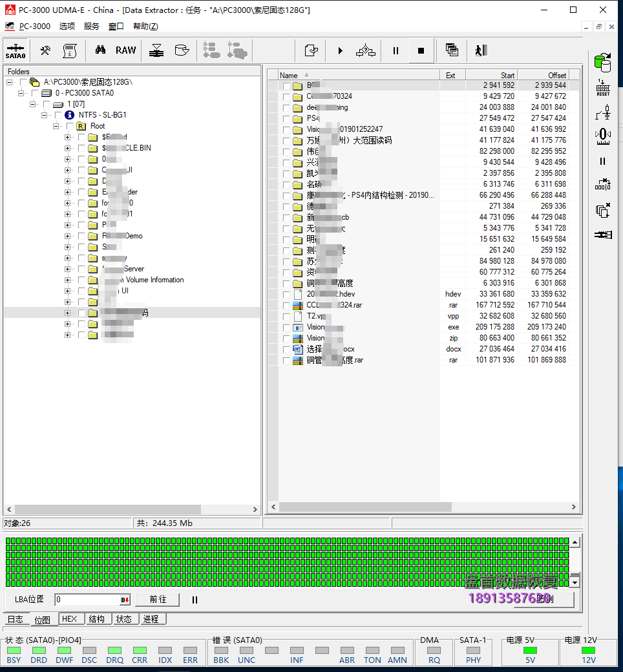The image size is (623, 672).
Task: Check the box of the Volume Information folder
Action: pyautogui.click(x=81, y=280)
